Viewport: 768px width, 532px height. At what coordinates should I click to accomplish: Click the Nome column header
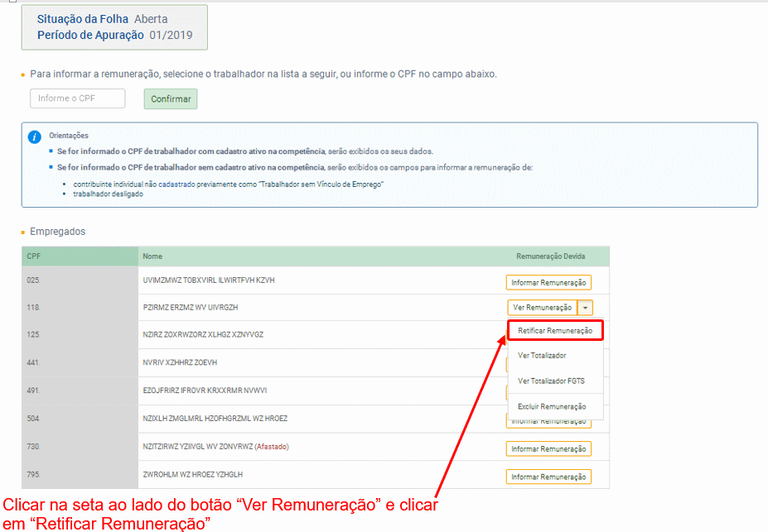click(152, 256)
